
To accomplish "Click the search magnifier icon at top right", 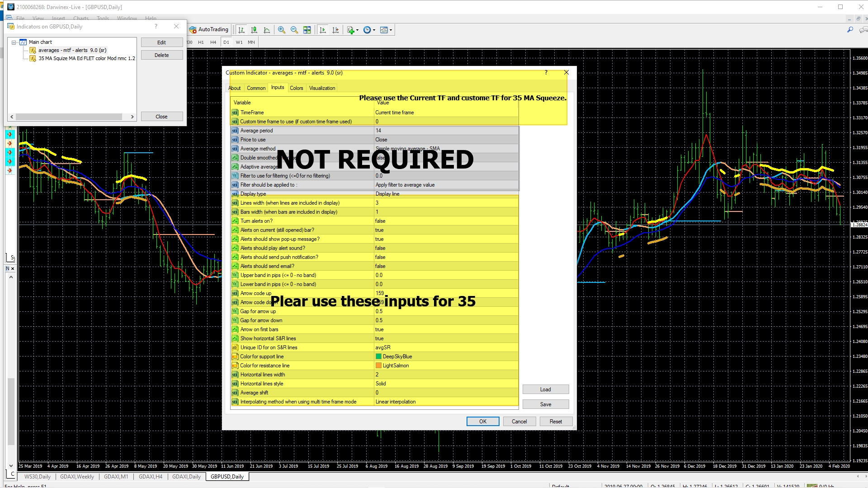I will tap(850, 30).
